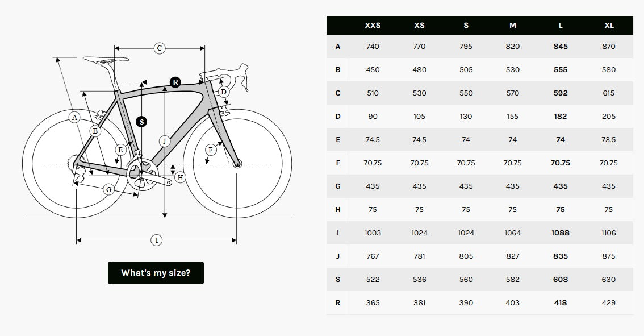Click the circled G label near the chainstay
644x336 pixels.
click(109, 189)
